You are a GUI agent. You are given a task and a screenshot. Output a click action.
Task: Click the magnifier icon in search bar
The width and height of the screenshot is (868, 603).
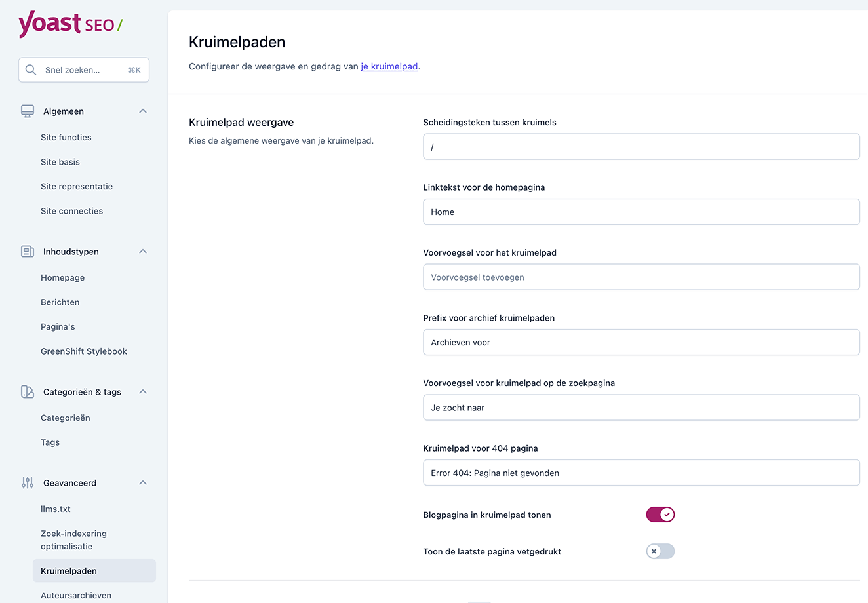(x=30, y=69)
